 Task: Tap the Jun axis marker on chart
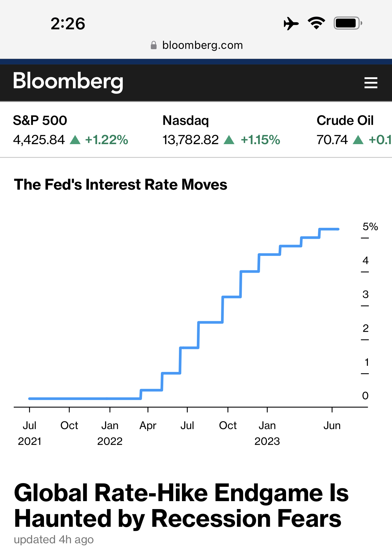(x=332, y=425)
